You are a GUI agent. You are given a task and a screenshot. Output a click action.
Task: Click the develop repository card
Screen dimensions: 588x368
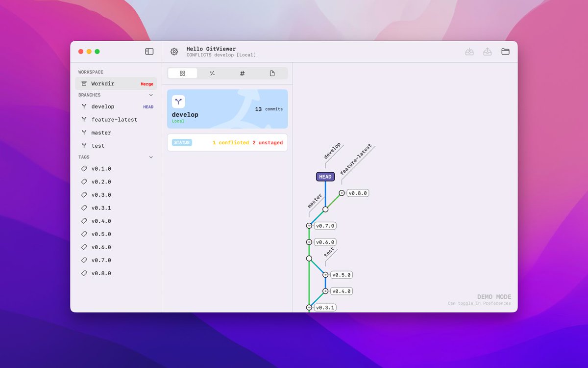tap(227, 108)
